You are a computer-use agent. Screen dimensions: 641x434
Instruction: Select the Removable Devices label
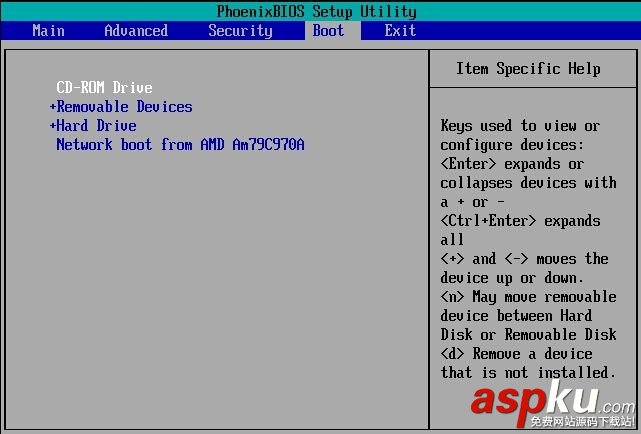pos(124,107)
